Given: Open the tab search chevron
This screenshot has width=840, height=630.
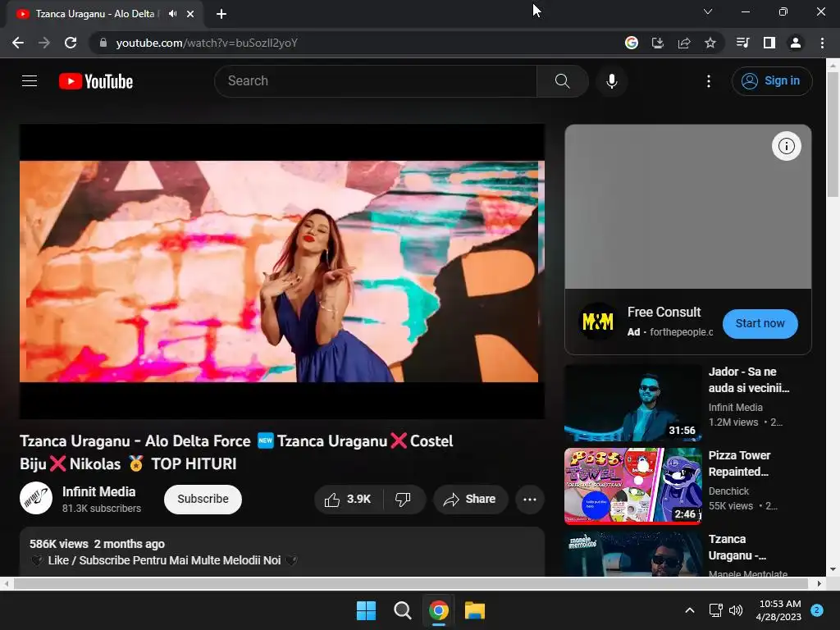Looking at the screenshot, I should (708, 11).
